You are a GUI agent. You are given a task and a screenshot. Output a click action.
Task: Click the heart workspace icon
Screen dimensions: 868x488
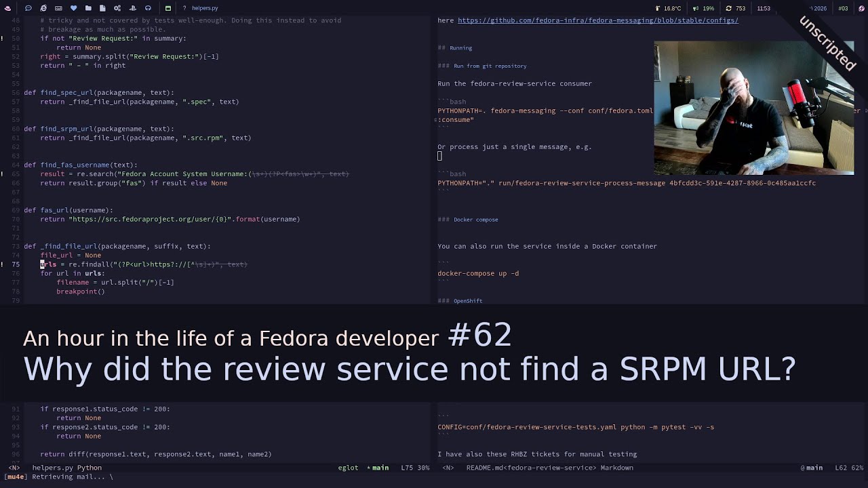(x=73, y=8)
